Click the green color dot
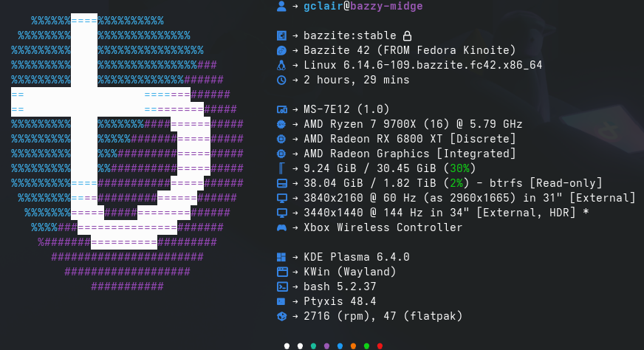 click(x=366, y=346)
